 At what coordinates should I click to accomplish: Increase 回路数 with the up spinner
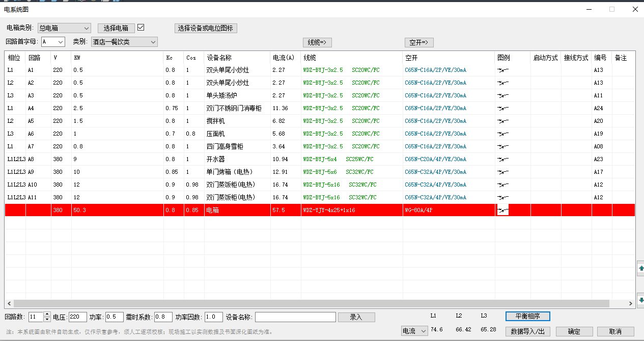[x=47, y=314]
